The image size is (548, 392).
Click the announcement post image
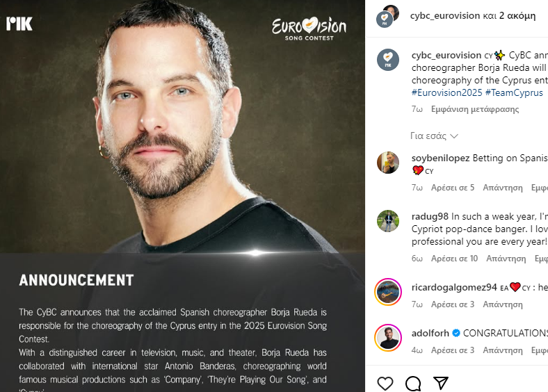point(182,196)
